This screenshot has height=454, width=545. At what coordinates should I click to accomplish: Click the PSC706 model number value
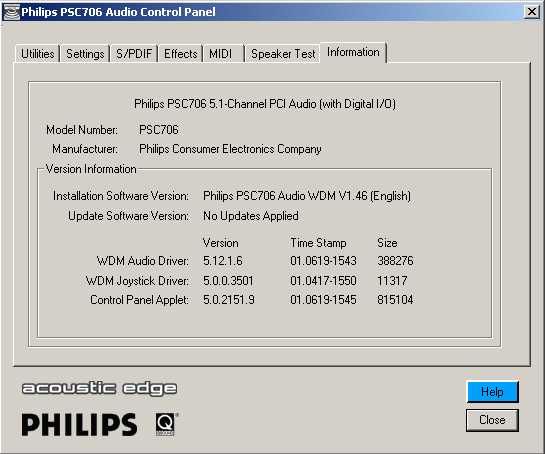tap(159, 130)
